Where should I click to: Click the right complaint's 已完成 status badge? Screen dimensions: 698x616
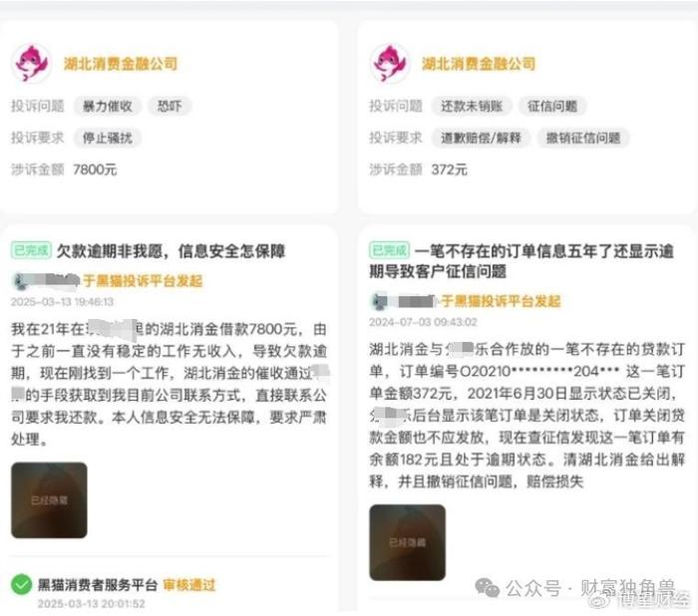coord(389,250)
